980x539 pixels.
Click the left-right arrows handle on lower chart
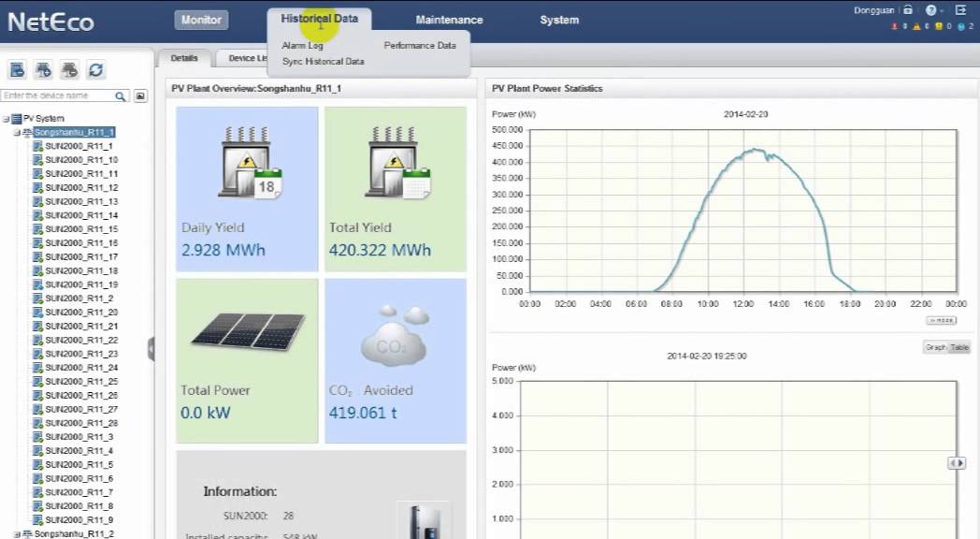tap(957, 463)
